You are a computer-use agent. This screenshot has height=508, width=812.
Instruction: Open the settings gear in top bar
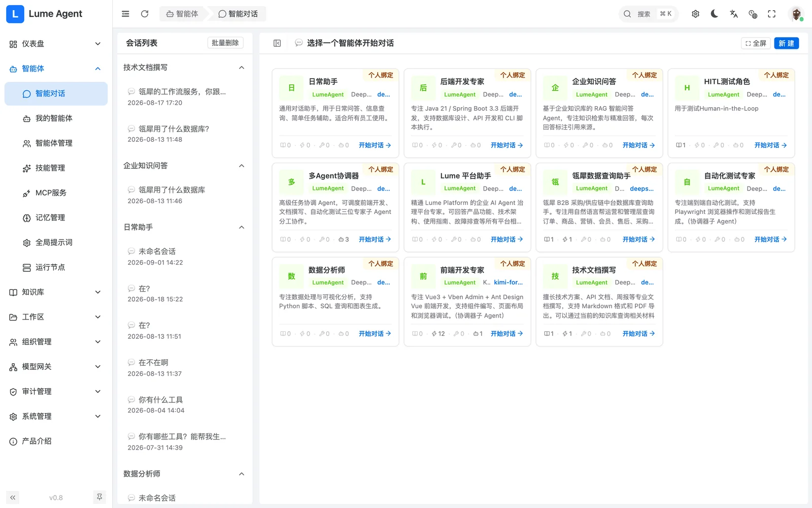(x=695, y=14)
